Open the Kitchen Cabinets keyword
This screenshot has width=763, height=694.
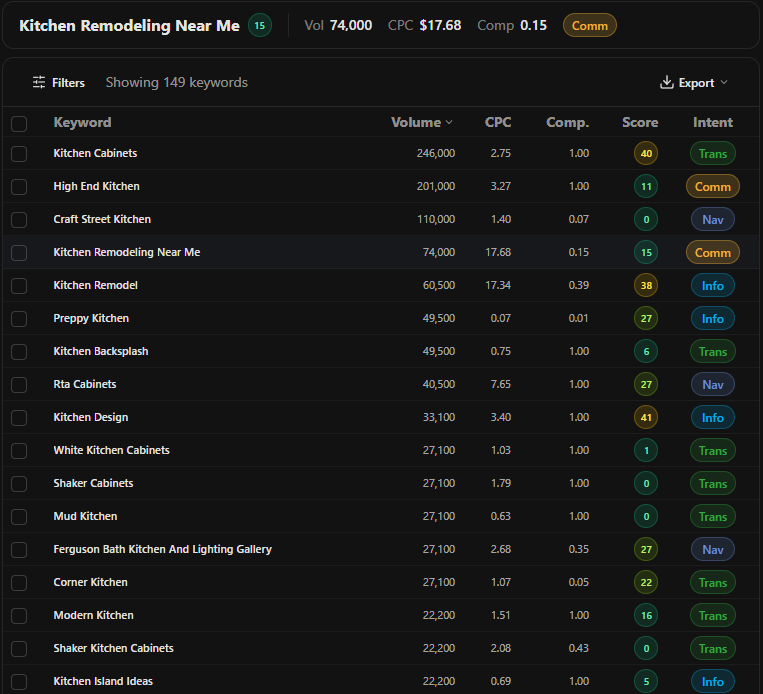[95, 153]
